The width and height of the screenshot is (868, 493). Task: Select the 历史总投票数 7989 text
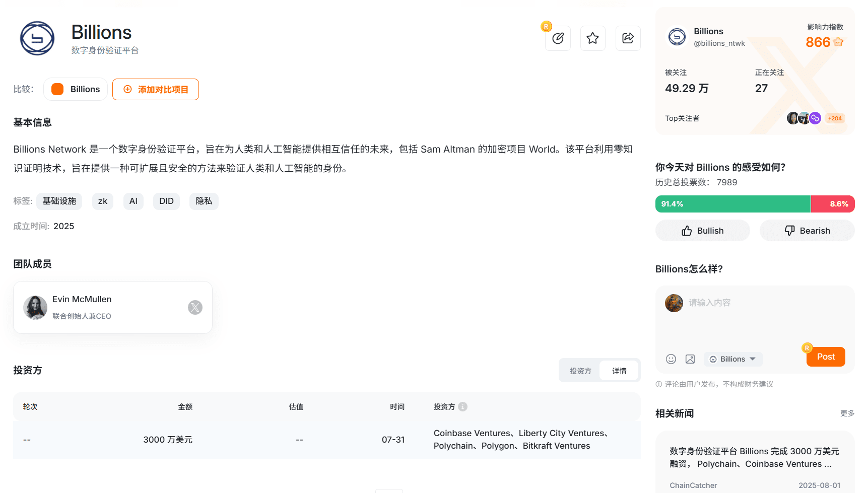[x=696, y=182]
